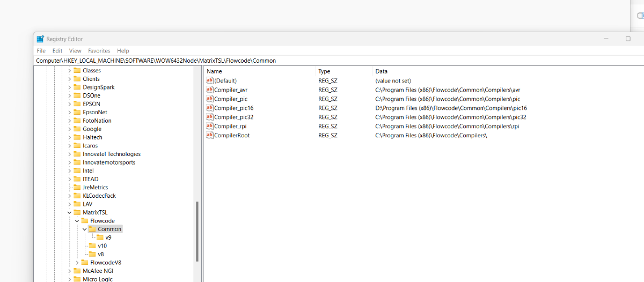Select the v8 key in tree

[101, 254]
